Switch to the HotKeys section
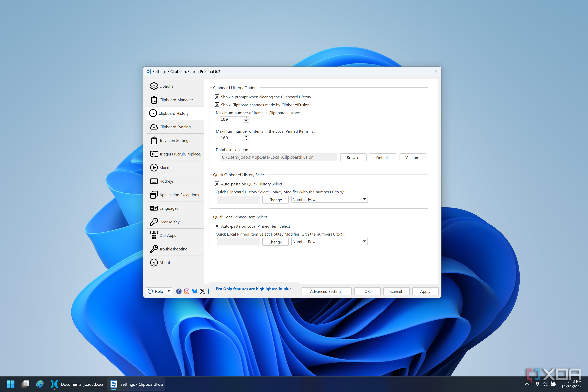Viewport: 588px width, 392px height. (x=175, y=181)
